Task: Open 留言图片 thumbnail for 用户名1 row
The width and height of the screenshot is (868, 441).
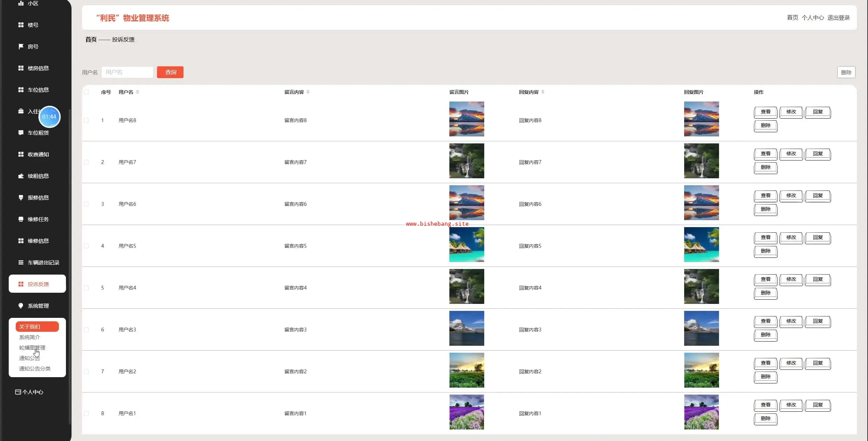Action: click(x=466, y=412)
